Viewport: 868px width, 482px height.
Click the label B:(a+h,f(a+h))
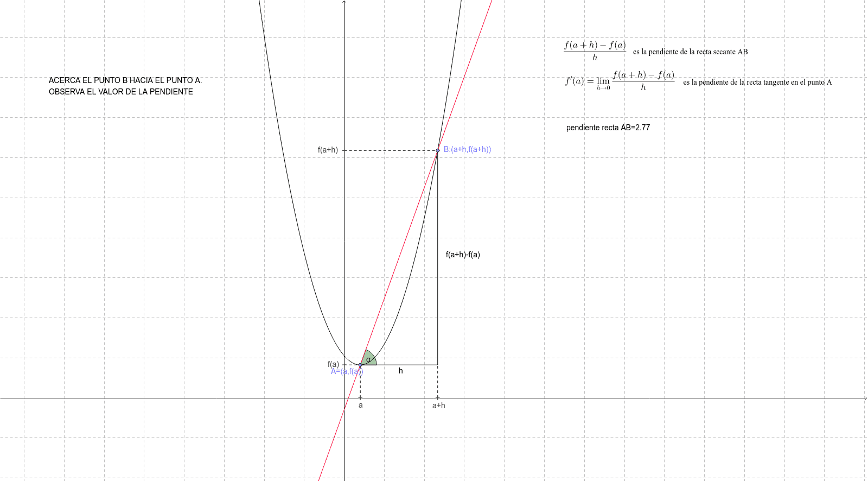[467, 149]
